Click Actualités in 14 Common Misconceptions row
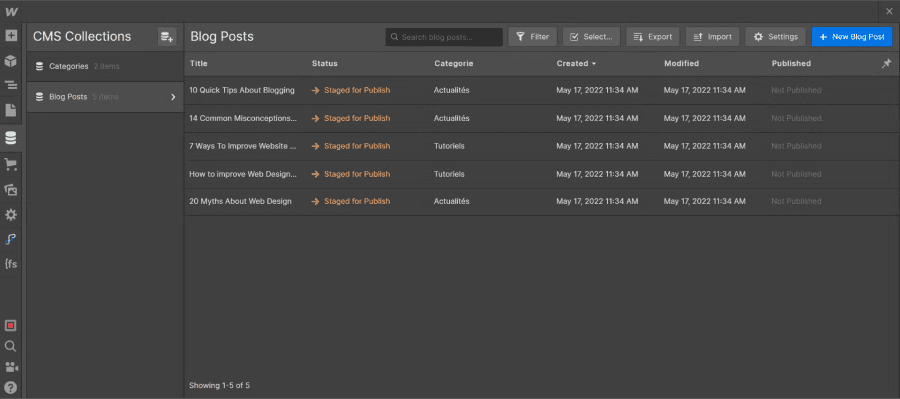Screen dimensions: 900x399 [452, 118]
